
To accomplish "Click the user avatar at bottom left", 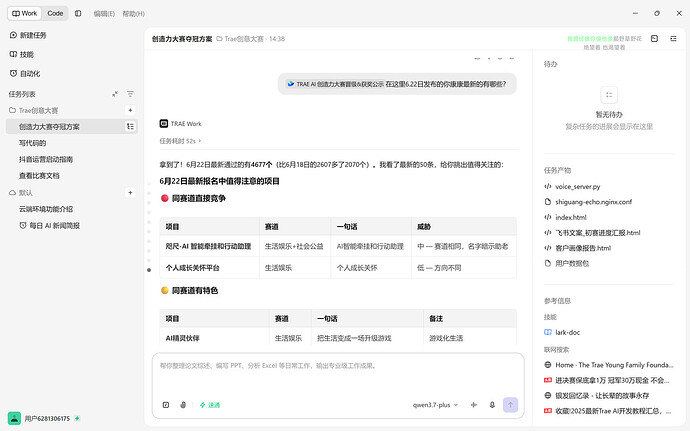I will (15, 418).
